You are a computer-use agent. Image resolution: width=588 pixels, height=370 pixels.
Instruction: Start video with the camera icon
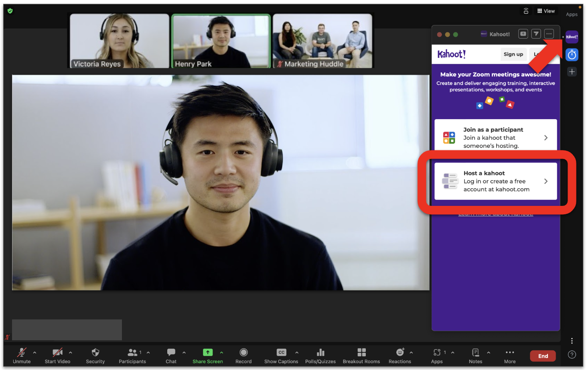57,352
